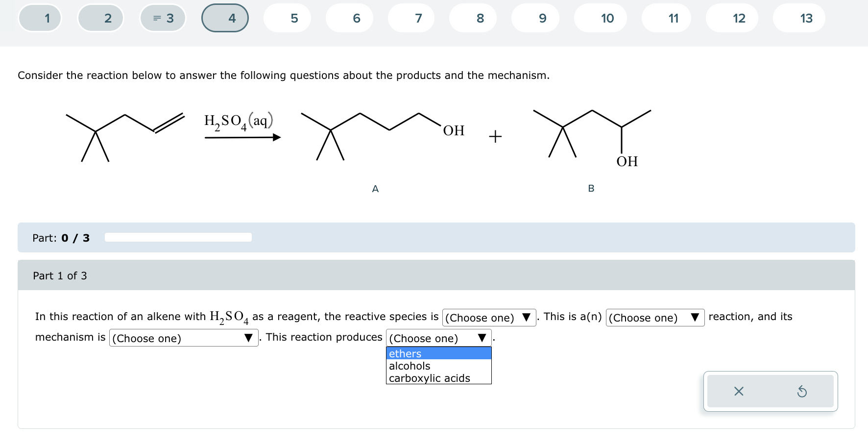Click the 'Part 1 of 3' header
Viewport: 868px width, 447px height.
[x=60, y=275]
